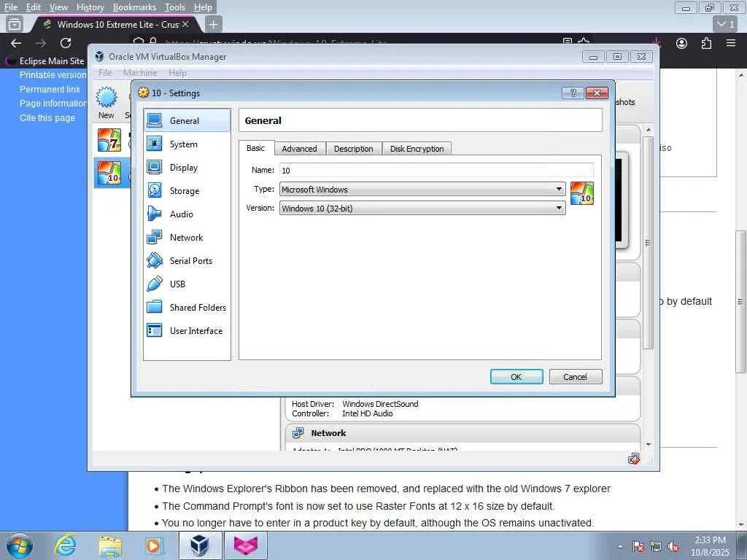Viewport: 747px width, 560px height.
Task: Open the Type dropdown
Action: coord(422,189)
